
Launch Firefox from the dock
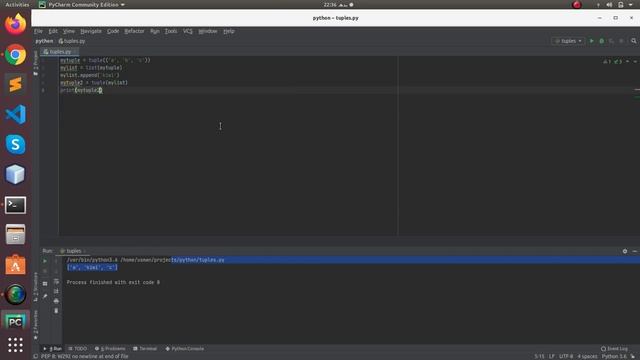point(16,24)
